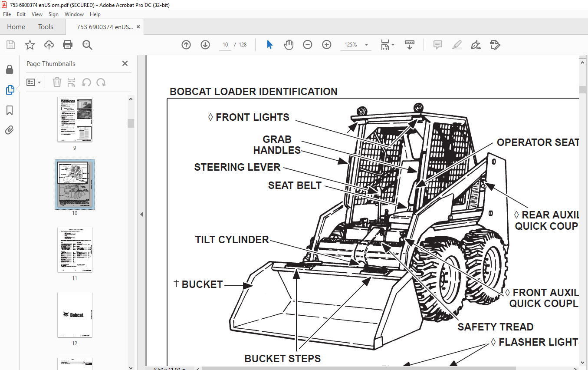588x370 pixels.
Task: Click the stamp tool icon
Action: pos(495,45)
